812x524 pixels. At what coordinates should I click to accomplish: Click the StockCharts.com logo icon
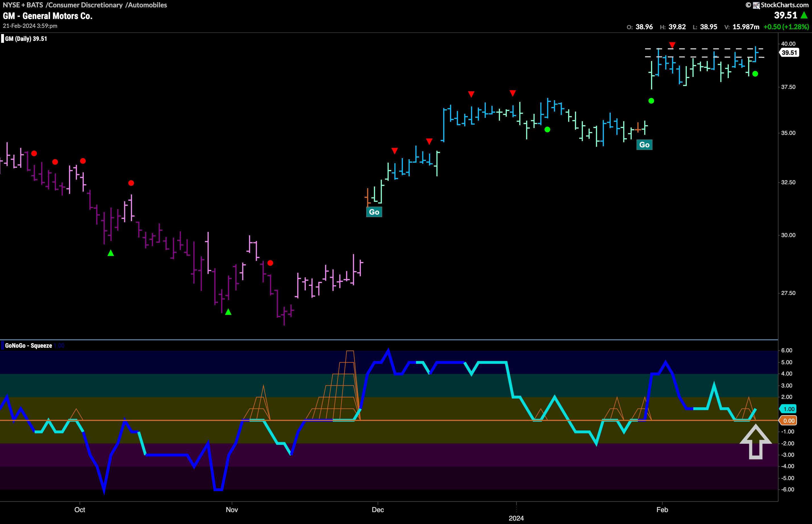tap(756, 5)
